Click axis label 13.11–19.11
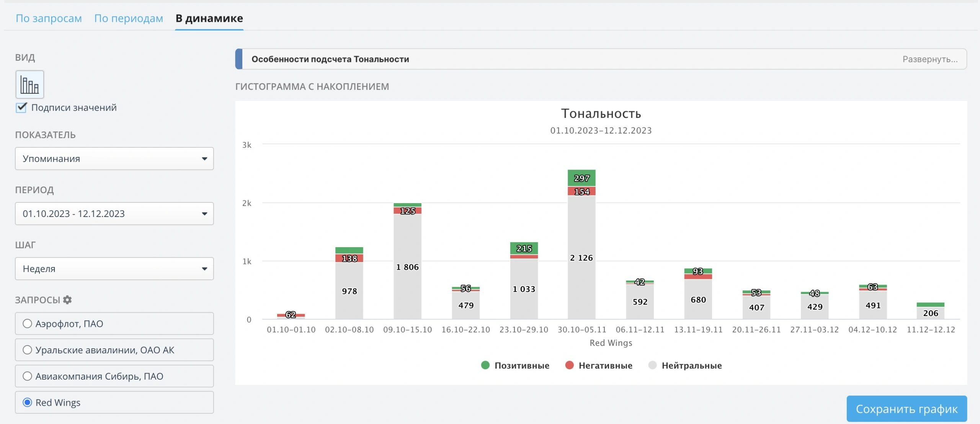The height and width of the screenshot is (424, 980). point(698,329)
